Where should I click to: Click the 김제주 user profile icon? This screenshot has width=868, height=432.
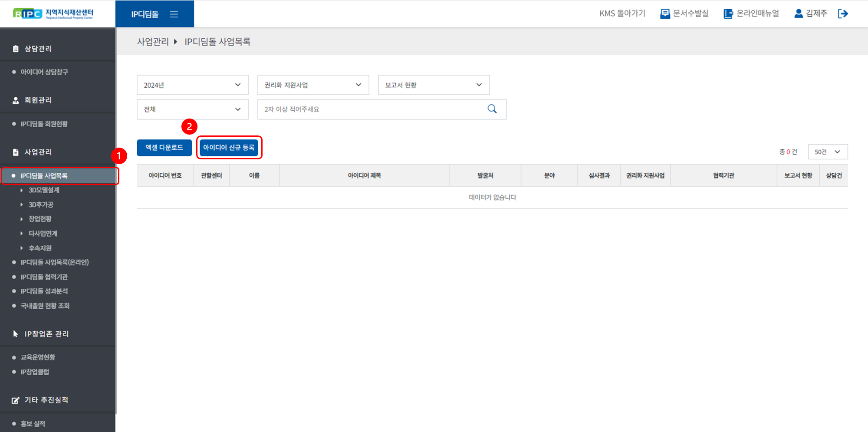pyautogui.click(x=798, y=14)
